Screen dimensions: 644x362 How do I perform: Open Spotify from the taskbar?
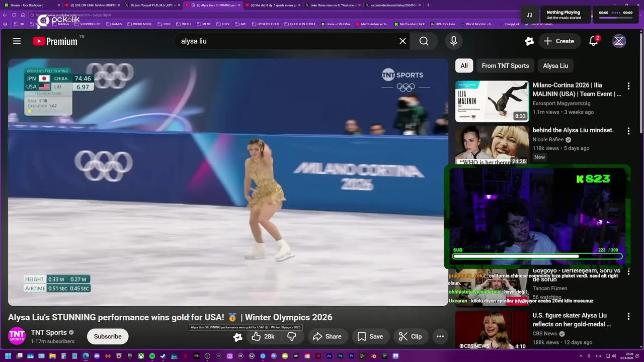point(152,356)
